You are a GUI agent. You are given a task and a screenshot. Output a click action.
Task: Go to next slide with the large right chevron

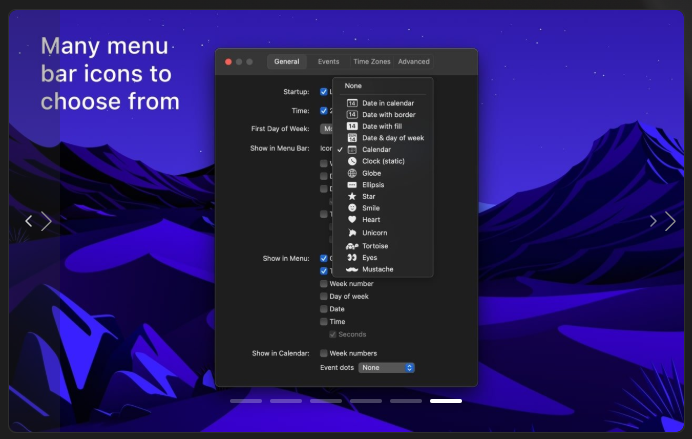pyautogui.click(x=670, y=221)
